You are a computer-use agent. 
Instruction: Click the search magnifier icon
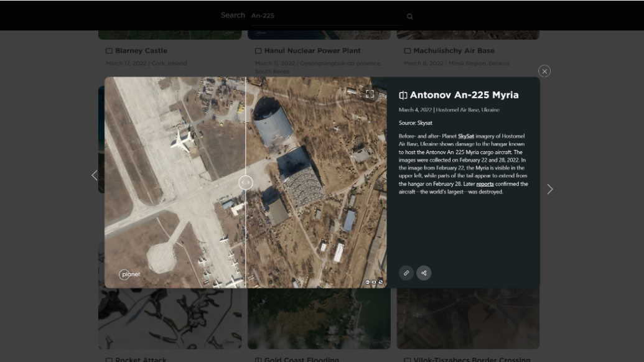(x=409, y=17)
